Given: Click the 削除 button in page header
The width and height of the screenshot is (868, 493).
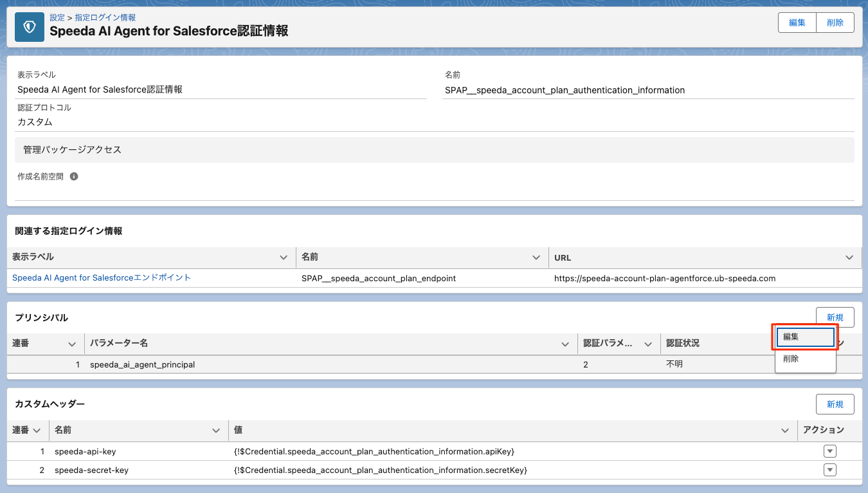Looking at the screenshot, I should [835, 23].
